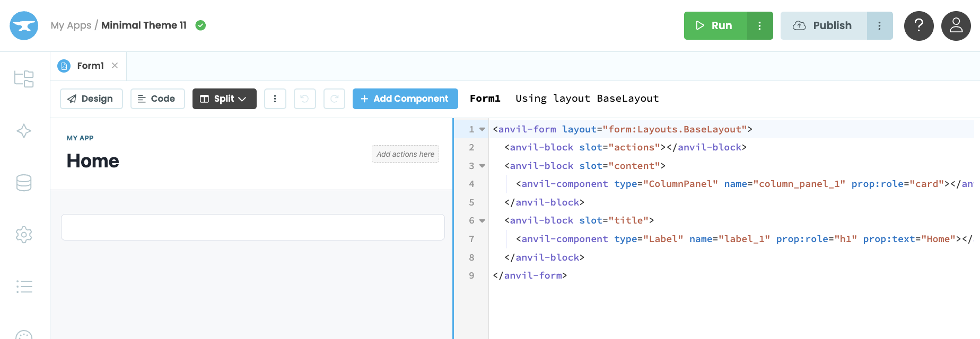Run the app
Viewport: 980px width, 339px height.
click(x=715, y=26)
